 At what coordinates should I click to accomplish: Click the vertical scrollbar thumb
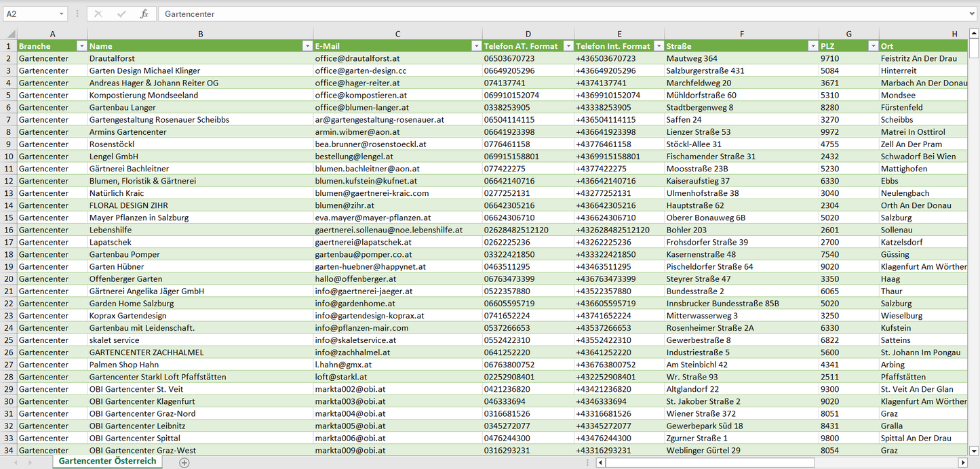[x=974, y=49]
